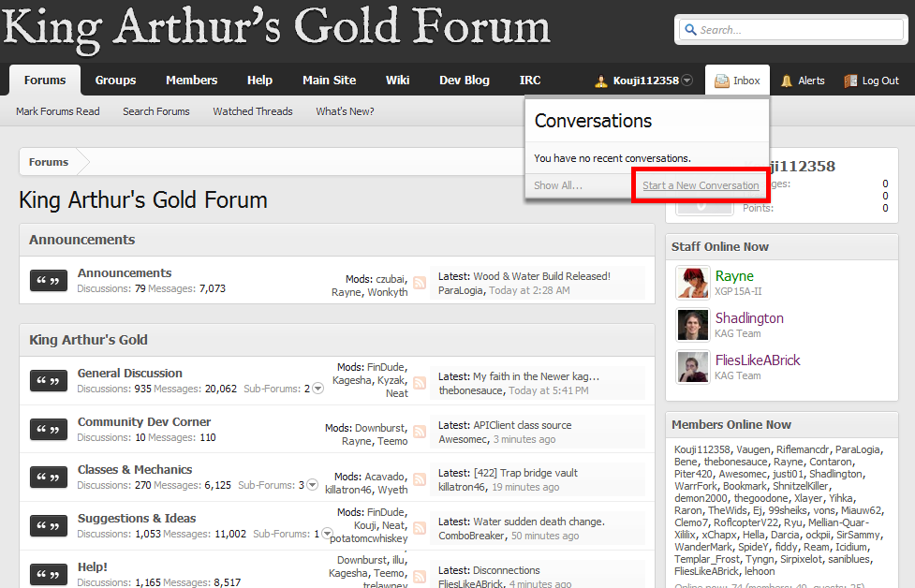This screenshot has width=915, height=588.
Task: Expand the Kouji112358 account dropdown arrow
Action: [687, 81]
